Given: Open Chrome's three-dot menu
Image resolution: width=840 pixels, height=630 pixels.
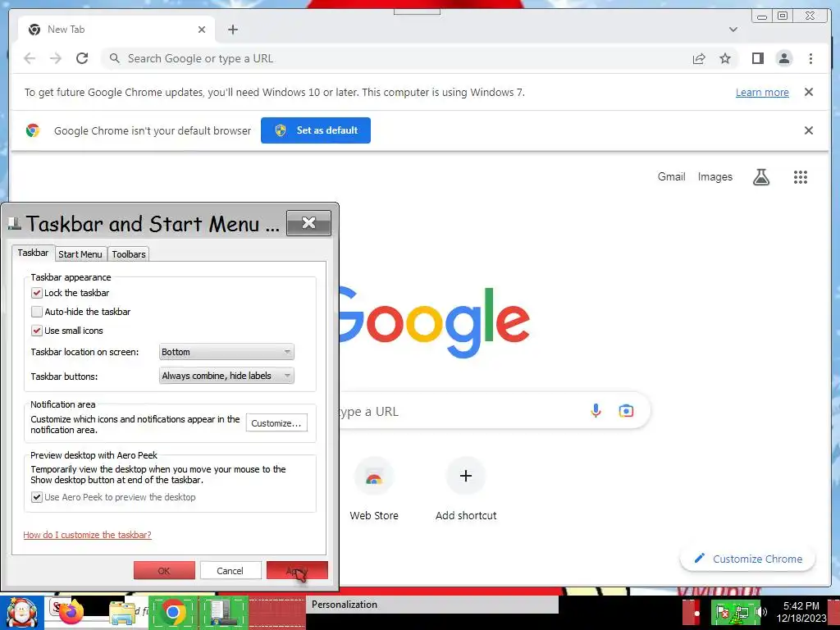Looking at the screenshot, I should click(x=810, y=58).
